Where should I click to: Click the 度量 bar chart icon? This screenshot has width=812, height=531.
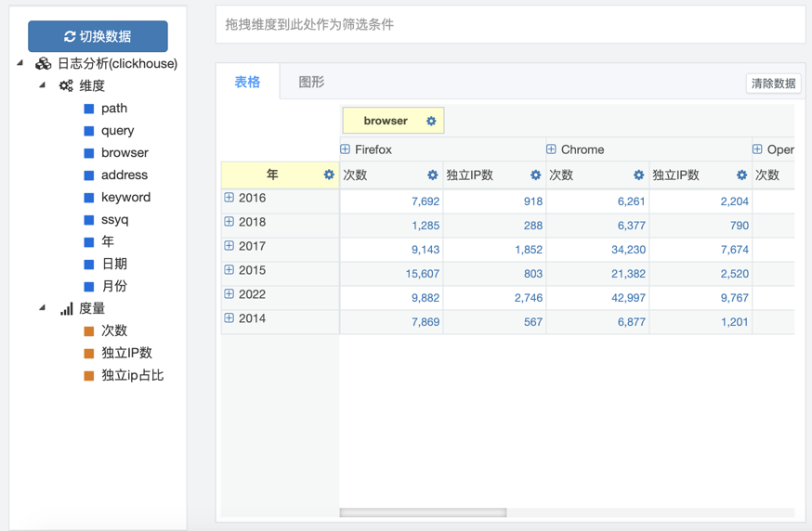click(x=66, y=308)
